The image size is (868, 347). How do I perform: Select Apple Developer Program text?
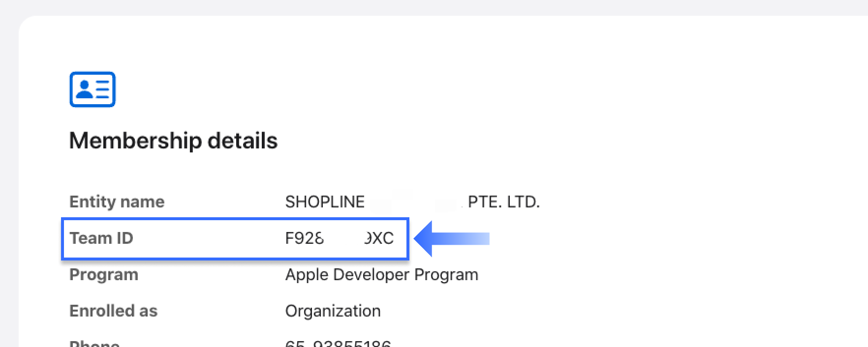(381, 274)
